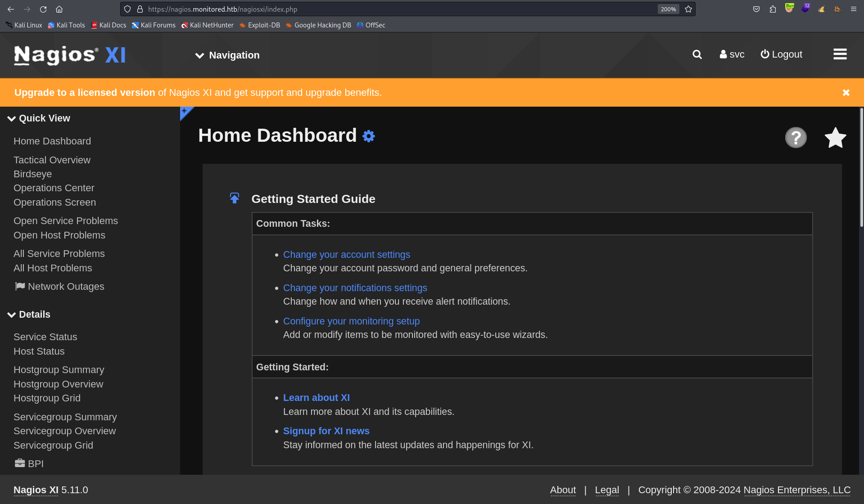Click Signup for XI news link
The image size is (864, 504).
pos(326,431)
